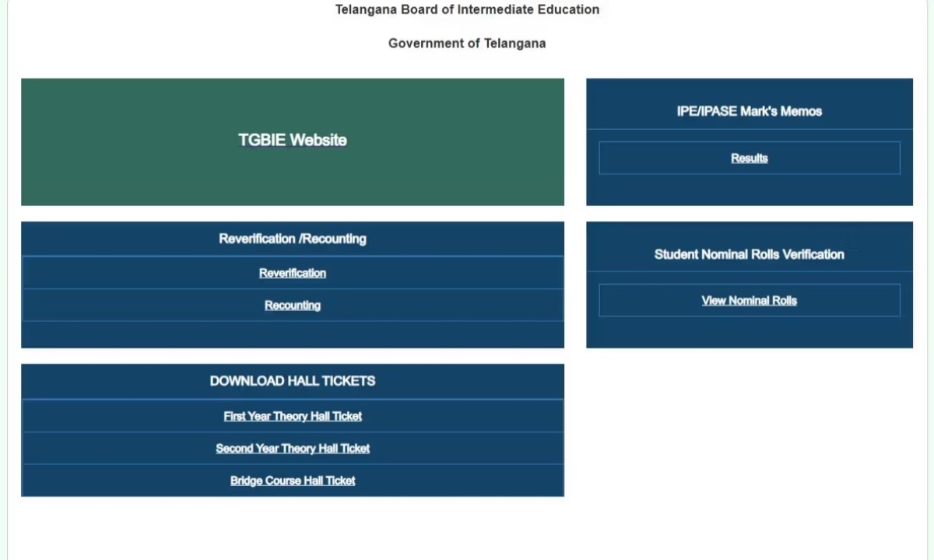Download Second Year Theory Hall Ticket

click(x=293, y=448)
